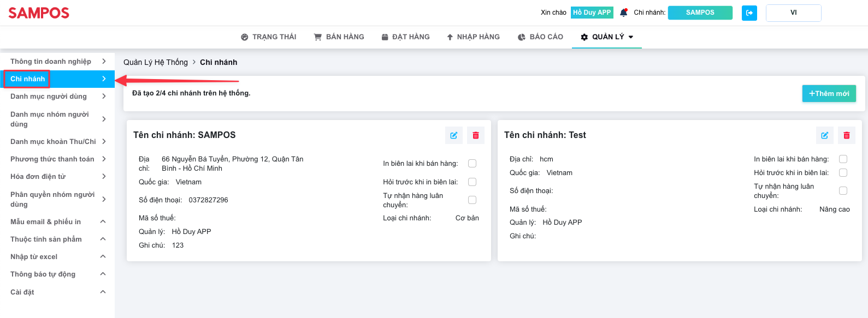The width and height of the screenshot is (868, 318).
Task: Edit the SAMPOS branch with pencil icon
Action: pos(454,135)
